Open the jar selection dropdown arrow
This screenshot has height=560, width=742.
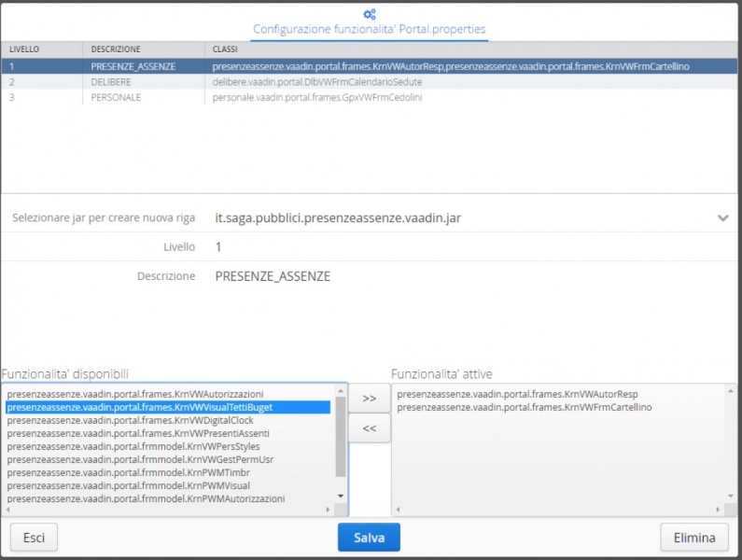pyautogui.click(x=721, y=217)
